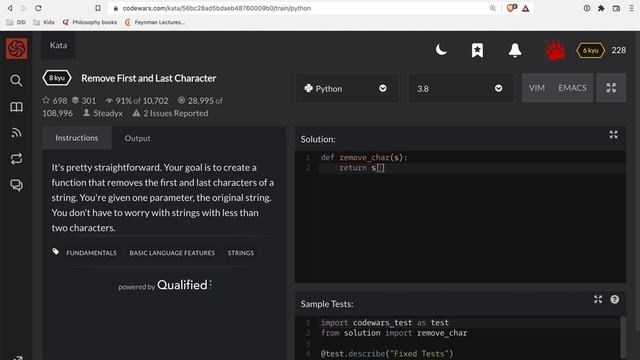
Task: Toggle fullscreen layout button beside EMACS
Action: [611, 88]
